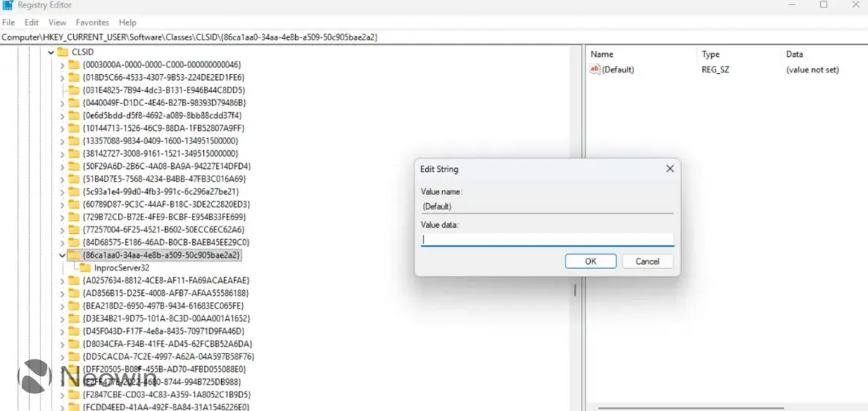Click the folder icon of key {0e6d5bdd-d5f8-4692...}
This screenshot has height=411, width=868.
74,115
